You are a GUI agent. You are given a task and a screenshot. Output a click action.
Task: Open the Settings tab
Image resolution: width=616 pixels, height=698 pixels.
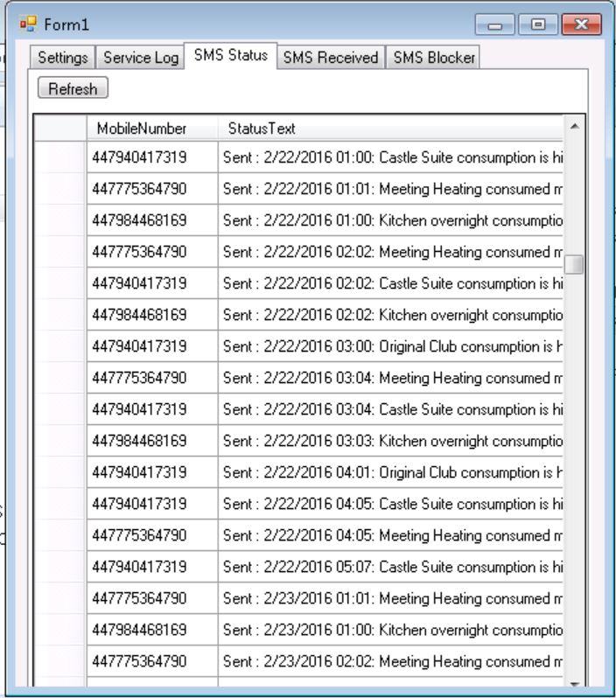(62, 58)
